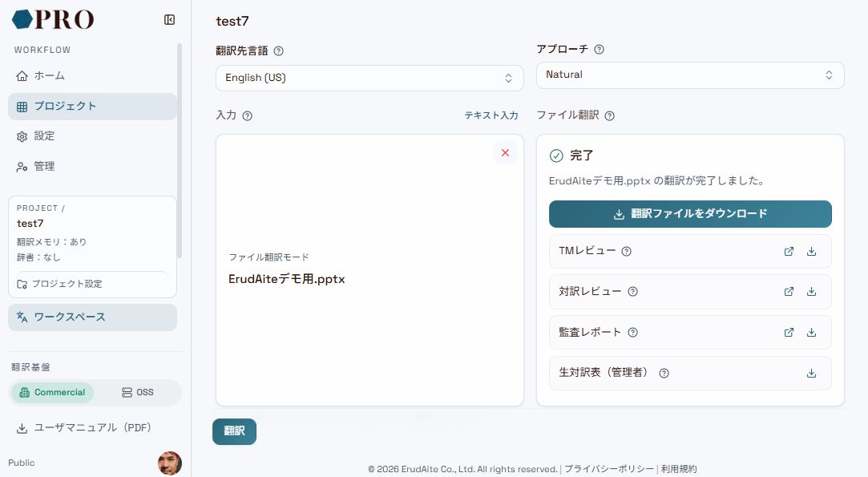This screenshot has width=868, height=477.
Task: Download 生対訳表（管理者）
Action: point(812,373)
